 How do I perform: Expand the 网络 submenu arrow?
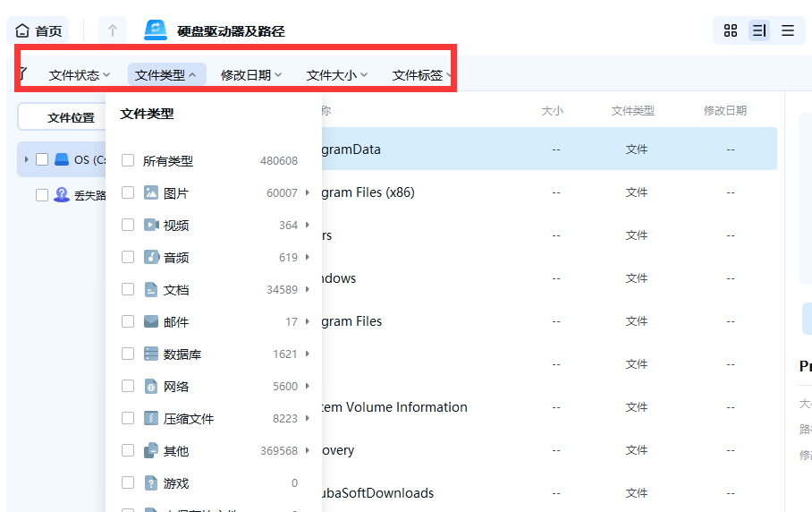(307, 386)
